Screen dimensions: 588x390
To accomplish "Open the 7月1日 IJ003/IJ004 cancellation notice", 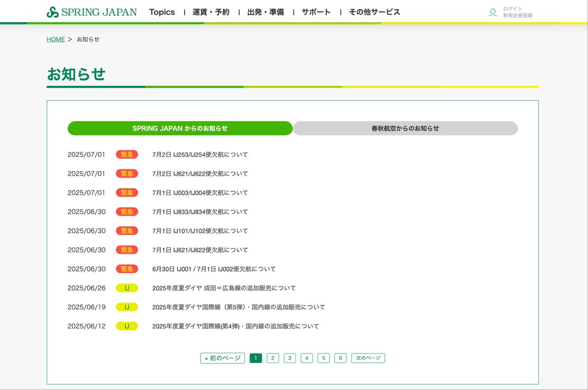I will click(200, 193).
